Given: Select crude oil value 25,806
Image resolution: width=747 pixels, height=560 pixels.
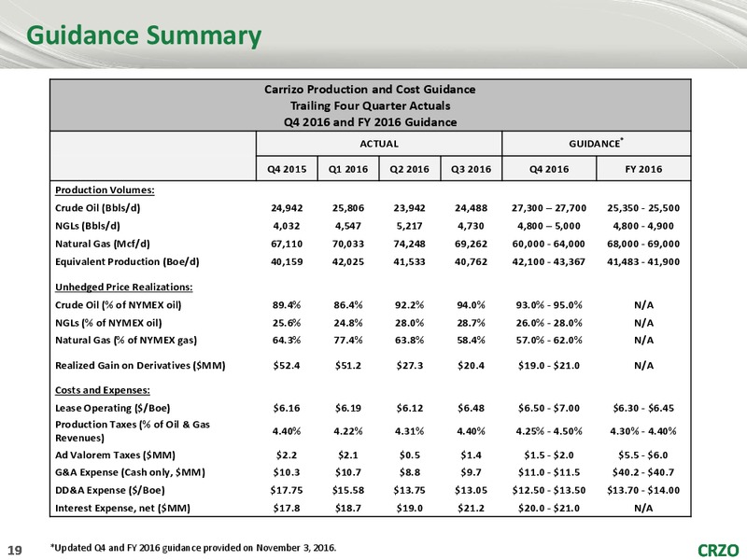Looking at the screenshot, I should coord(348,208).
